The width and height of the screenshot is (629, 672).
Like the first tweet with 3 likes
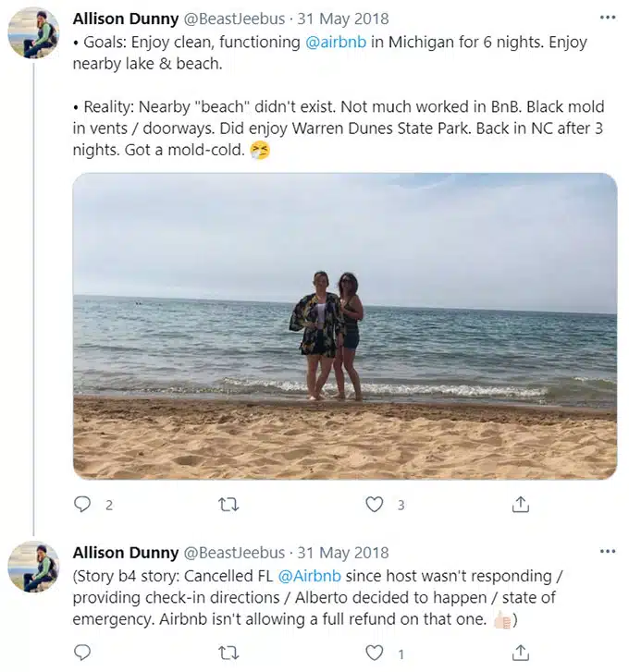click(x=375, y=505)
